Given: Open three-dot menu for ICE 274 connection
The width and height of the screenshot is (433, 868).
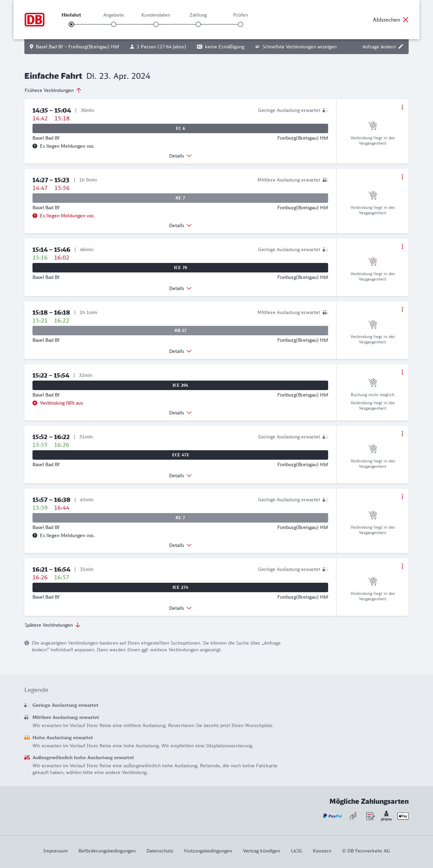Looking at the screenshot, I should pyautogui.click(x=402, y=566).
